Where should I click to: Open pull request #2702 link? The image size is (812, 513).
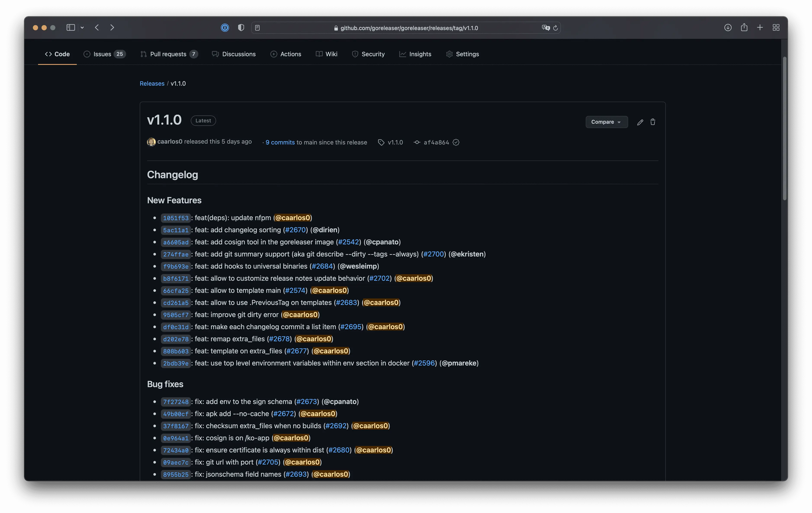pyautogui.click(x=379, y=278)
